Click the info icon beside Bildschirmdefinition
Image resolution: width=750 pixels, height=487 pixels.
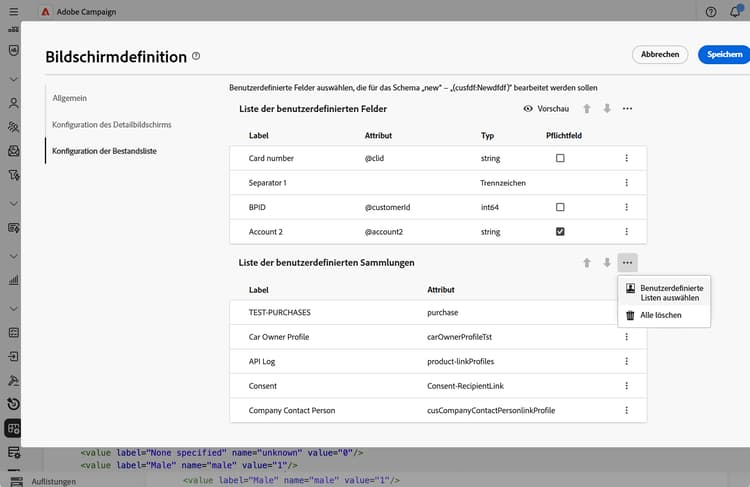pos(196,56)
